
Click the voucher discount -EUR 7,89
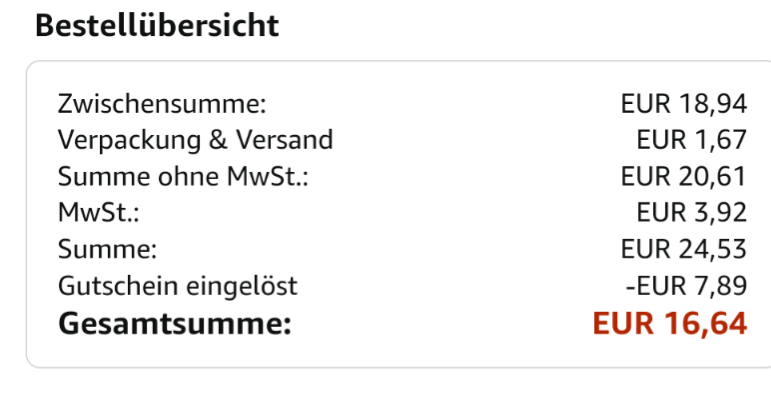(686, 287)
